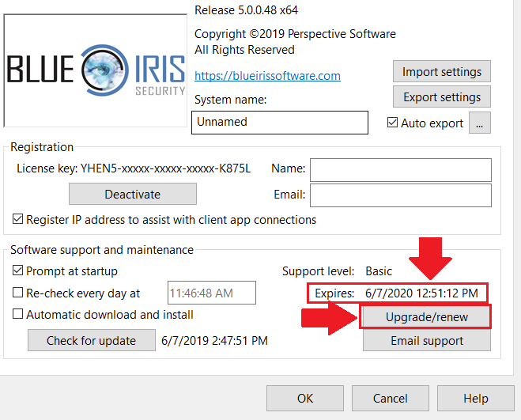The width and height of the screenshot is (521, 420).
Task: Click the Upgrade/renew button
Action: click(x=427, y=317)
